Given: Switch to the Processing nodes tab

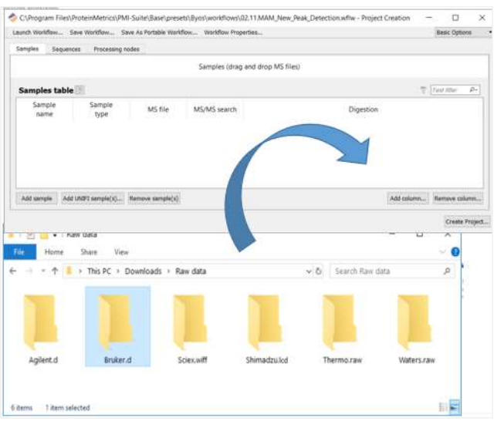Looking at the screenshot, I should coord(117,49).
